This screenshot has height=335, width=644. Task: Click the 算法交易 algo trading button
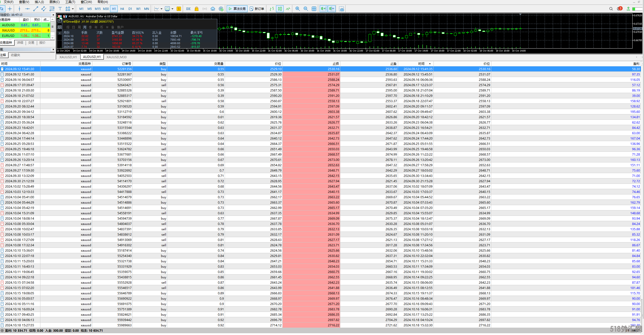point(237,9)
